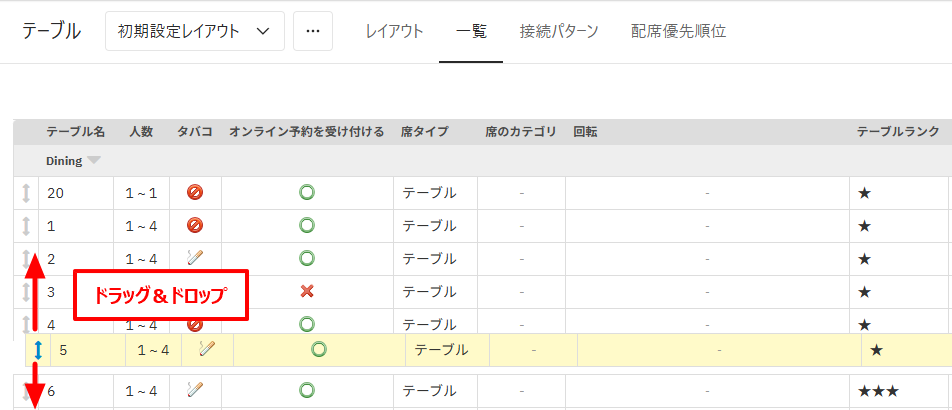952x410 pixels.
Task: Click the red X online-reservation icon for table 3
Action: click(x=307, y=291)
